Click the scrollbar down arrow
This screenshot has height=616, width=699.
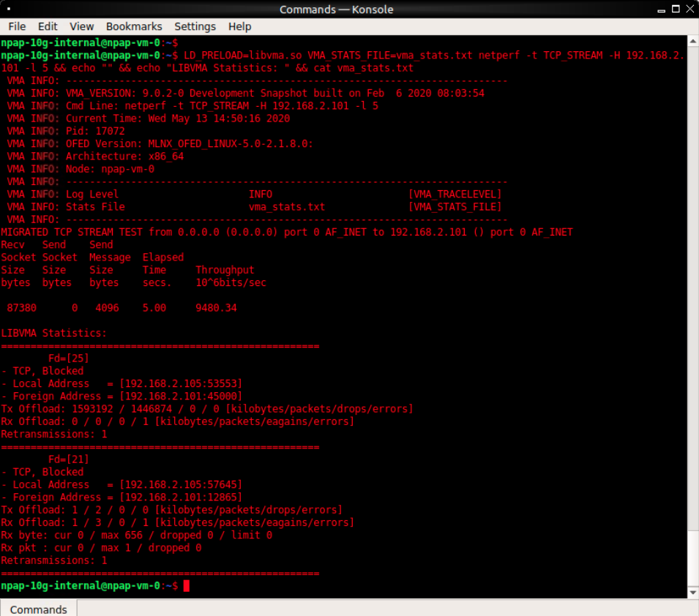692,592
